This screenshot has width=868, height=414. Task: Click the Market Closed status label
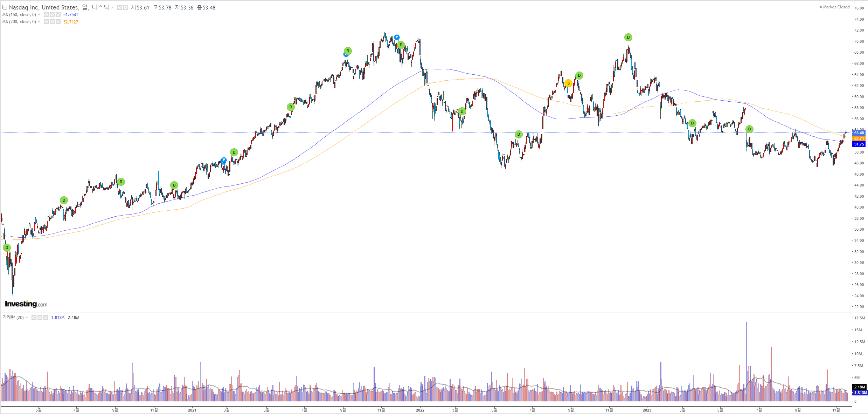(x=836, y=7)
